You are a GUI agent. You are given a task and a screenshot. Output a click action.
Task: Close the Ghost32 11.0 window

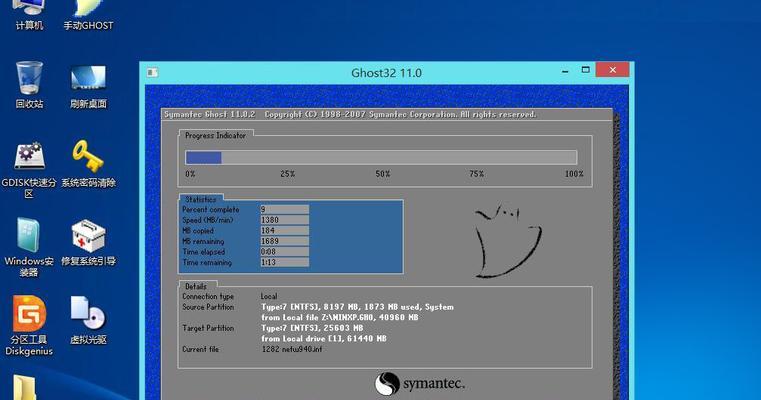point(612,70)
